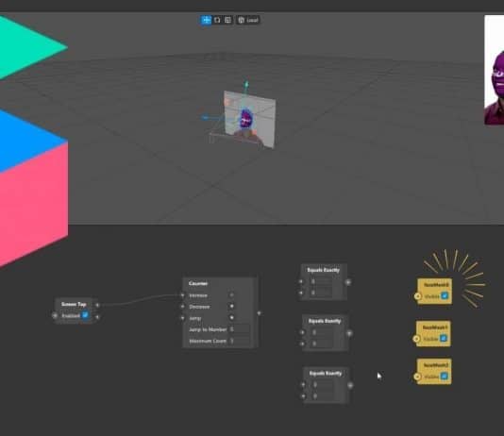Select the bottom Equals Exactly patch title
This screenshot has width=504, height=436.
326,373
